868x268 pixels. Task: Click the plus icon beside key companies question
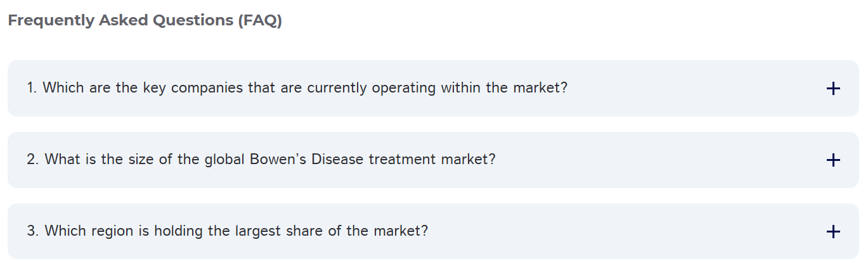click(x=833, y=89)
